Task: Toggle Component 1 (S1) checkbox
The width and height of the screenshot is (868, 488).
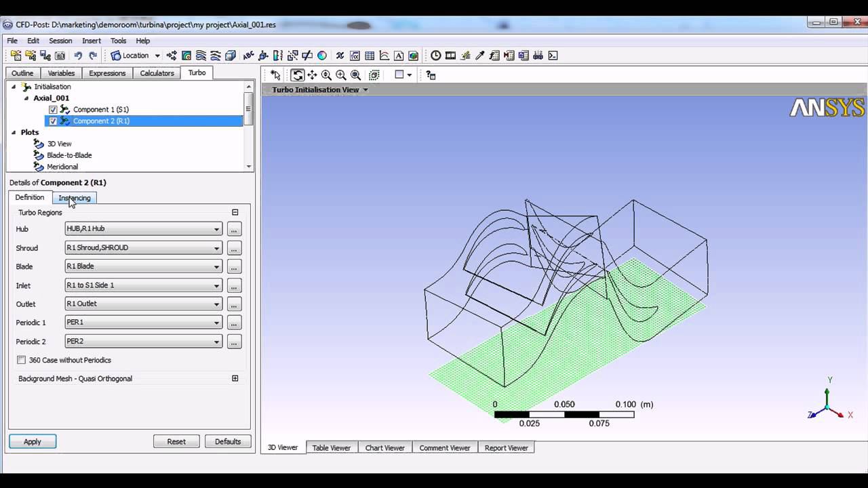Action: click(x=53, y=109)
